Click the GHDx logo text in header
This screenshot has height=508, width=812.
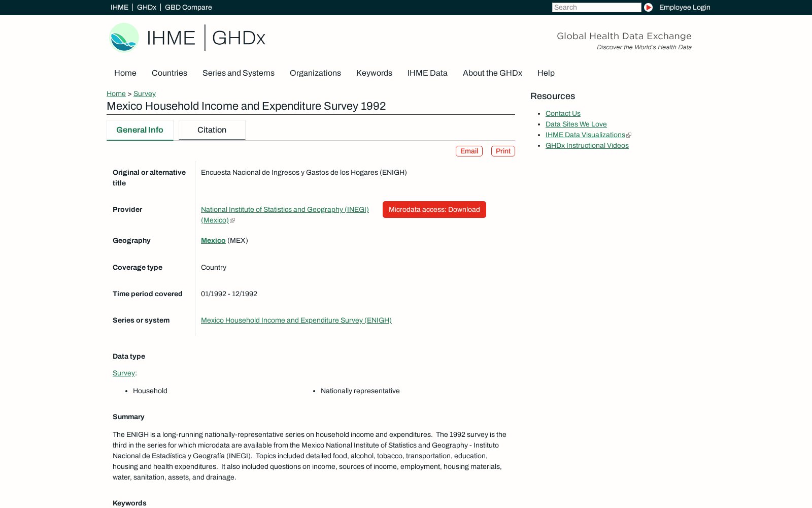point(239,38)
